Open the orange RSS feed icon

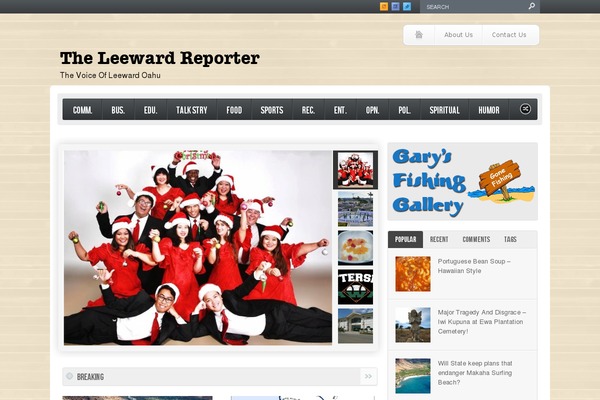point(384,7)
